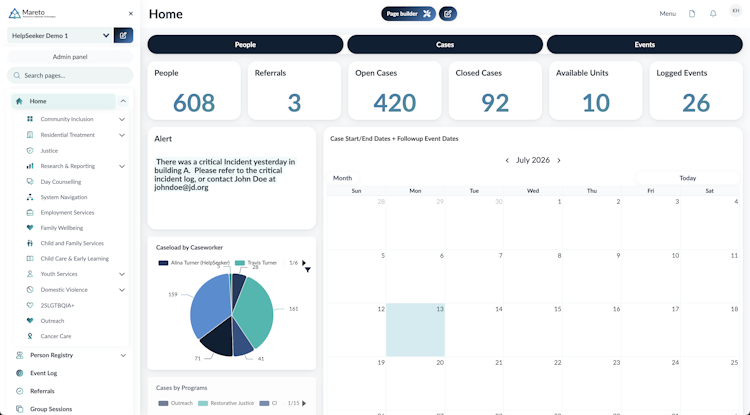Click the edit icon next to HelpSeeker Demo 1
The height and width of the screenshot is (415, 750).
pos(123,35)
